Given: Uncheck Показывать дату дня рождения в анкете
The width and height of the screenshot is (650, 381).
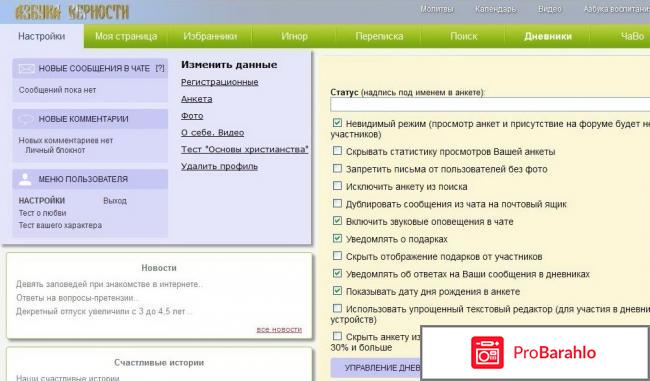Looking at the screenshot, I should click(x=337, y=291).
